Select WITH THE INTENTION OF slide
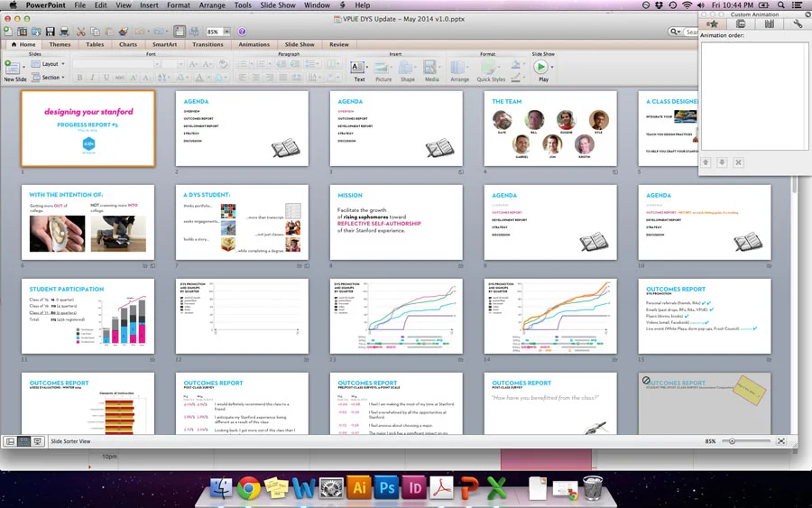Image resolution: width=812 pixels, height=508 pixels. click(88, 223)
